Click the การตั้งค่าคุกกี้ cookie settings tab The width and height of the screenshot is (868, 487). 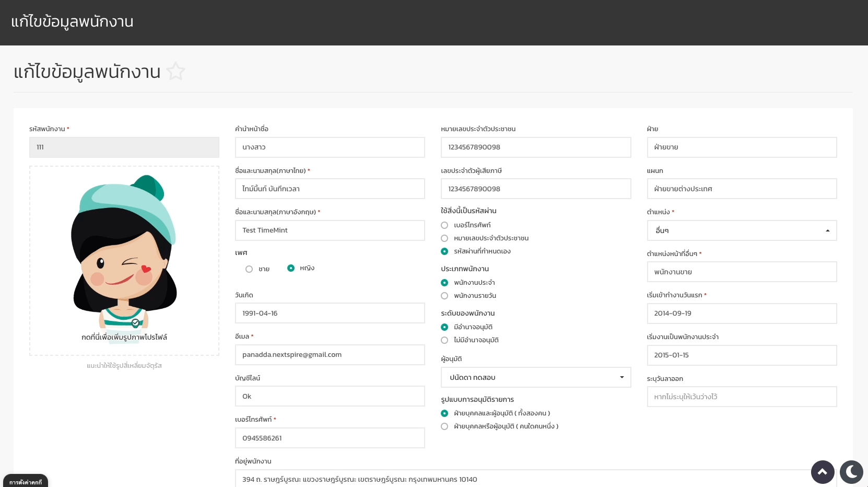26,482
